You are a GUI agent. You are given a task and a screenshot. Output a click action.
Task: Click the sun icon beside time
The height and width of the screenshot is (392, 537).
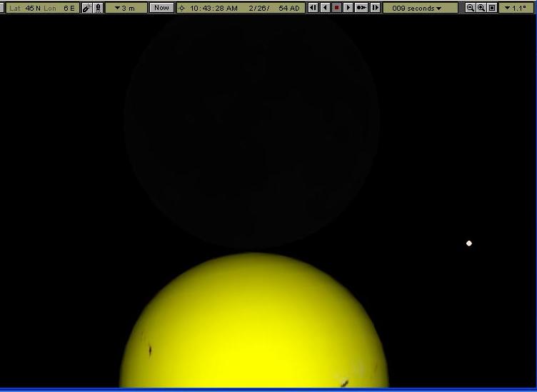point(181,9)
